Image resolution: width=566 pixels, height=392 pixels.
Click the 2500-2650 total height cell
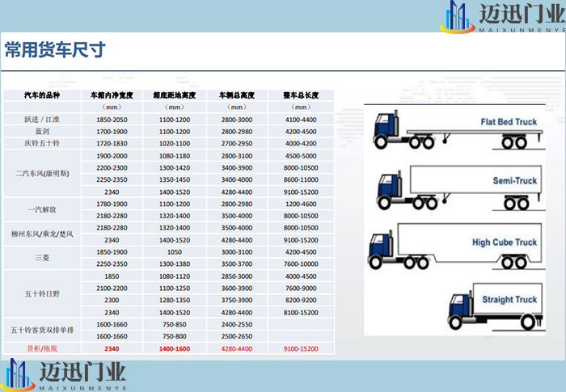pyautogui.click(x=237, y=336)
